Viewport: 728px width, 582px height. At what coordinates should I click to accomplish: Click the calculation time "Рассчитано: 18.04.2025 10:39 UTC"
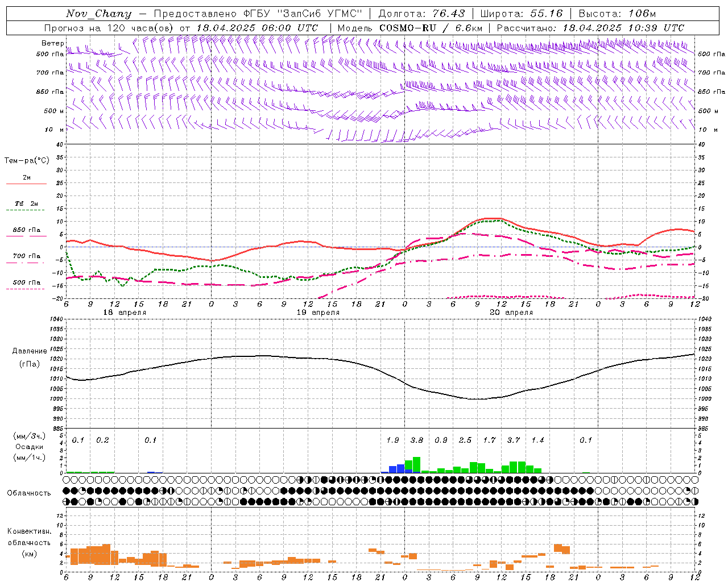[x=590, y=28]
